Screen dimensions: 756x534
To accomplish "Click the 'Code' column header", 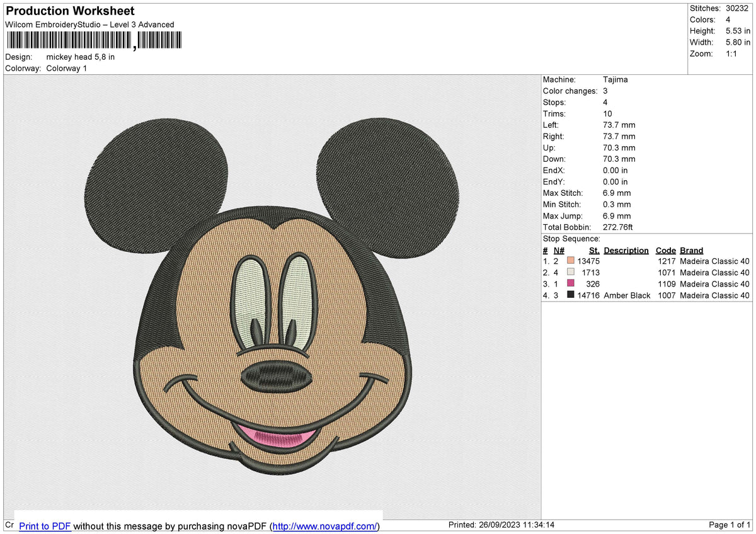I will [665, 250].
